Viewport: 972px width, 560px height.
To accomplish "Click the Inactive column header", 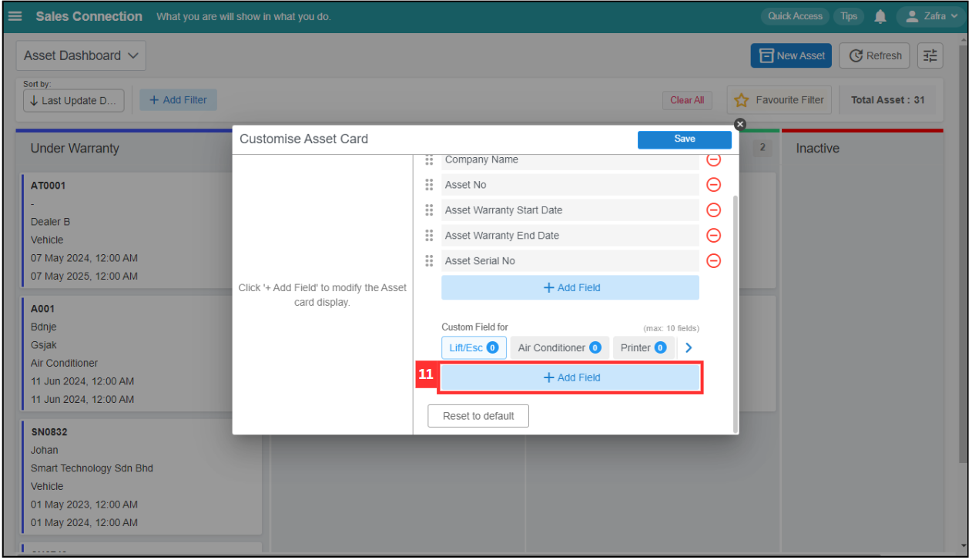I will pyautogui.click(x=817, y=149).
